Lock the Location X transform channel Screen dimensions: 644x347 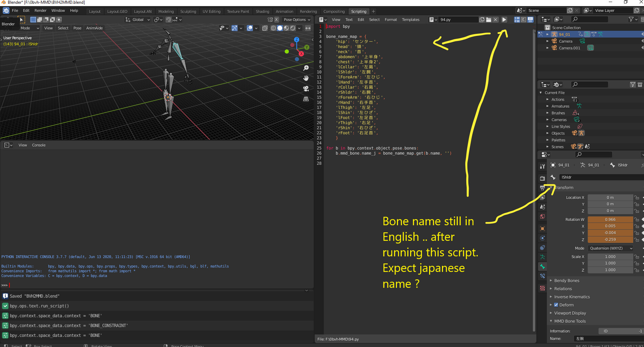tap(637, 198)
